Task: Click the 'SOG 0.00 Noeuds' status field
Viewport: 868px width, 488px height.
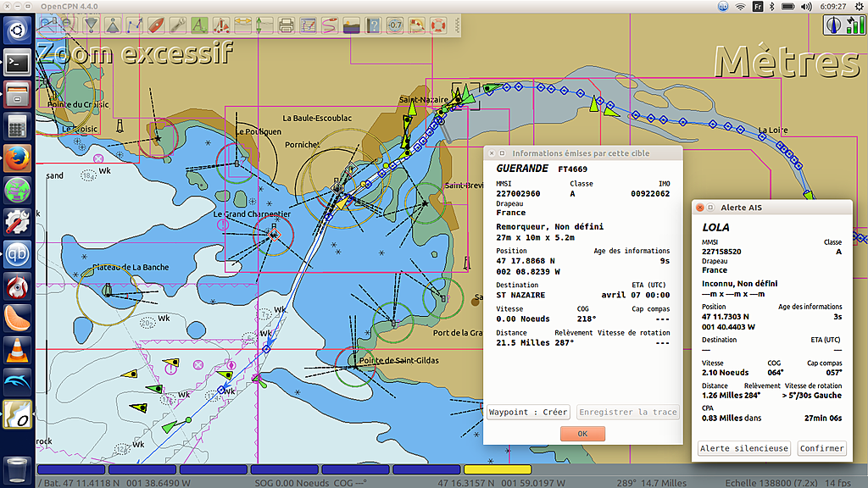Action: click(292, 482)
